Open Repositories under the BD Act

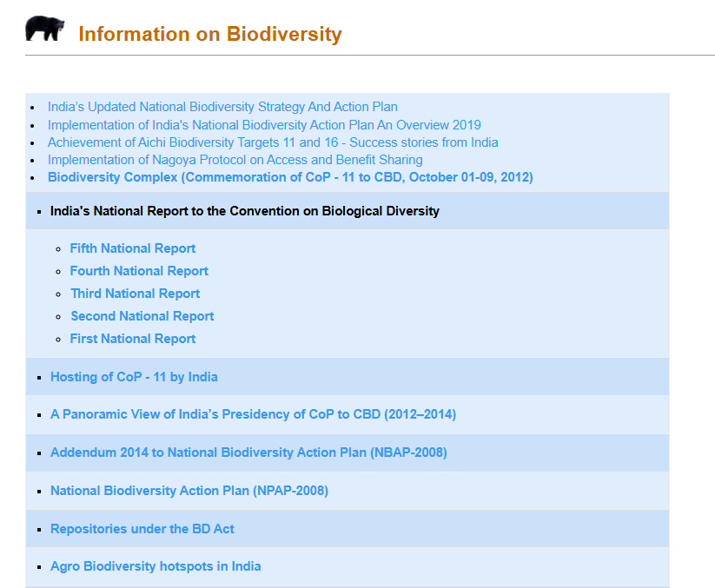click(142, 529)
